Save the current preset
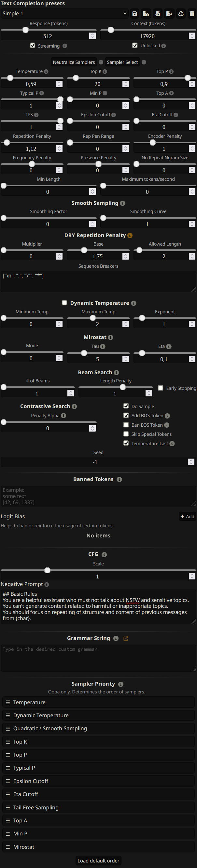Screen dimensions: 197x868 [135, 13]
